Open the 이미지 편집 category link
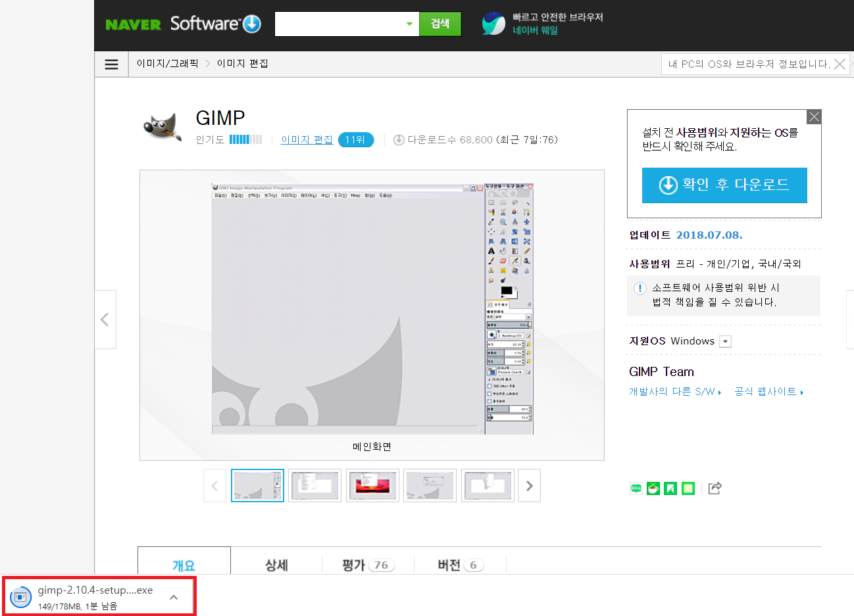The width and height of the screenshot is (854, 616). (x=307, y=139)
